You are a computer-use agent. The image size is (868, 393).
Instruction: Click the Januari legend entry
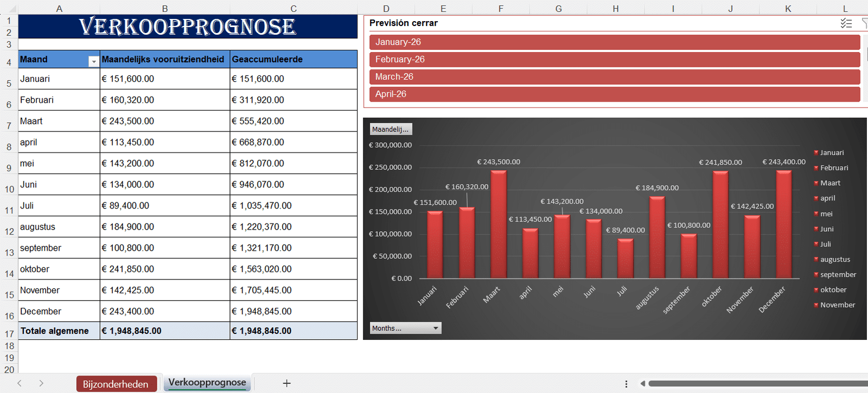[828, 153]
